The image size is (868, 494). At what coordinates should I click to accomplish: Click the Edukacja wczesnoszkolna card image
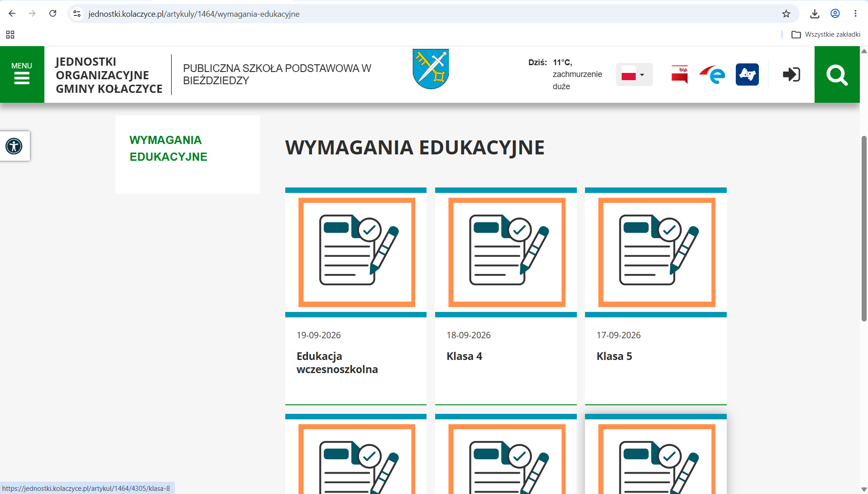356,252
